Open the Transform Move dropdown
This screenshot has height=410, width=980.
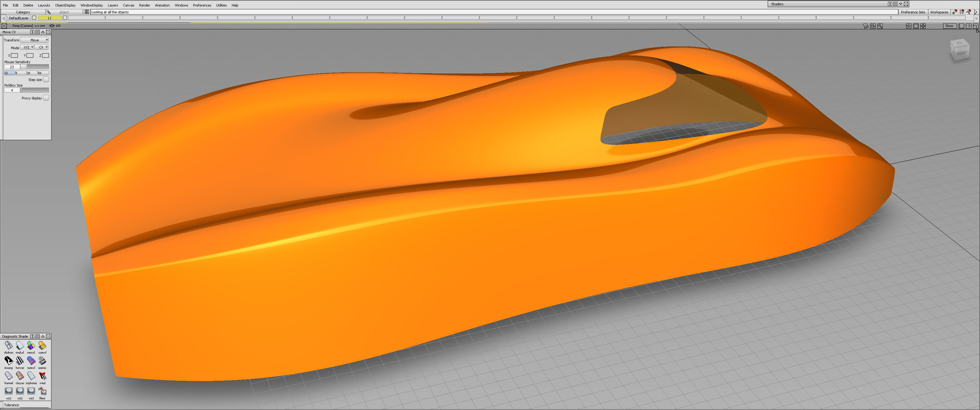coord(35,40)
